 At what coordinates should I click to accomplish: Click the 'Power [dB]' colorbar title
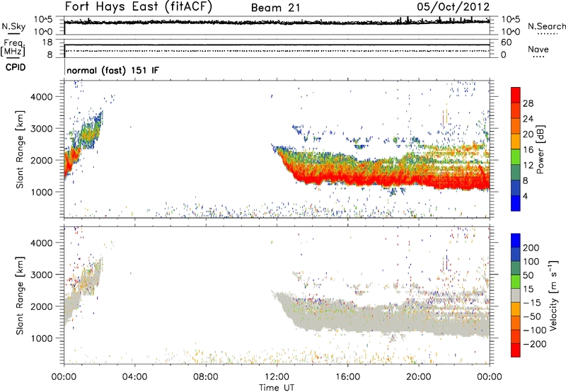pyautogui.click(x=541, y=149)
